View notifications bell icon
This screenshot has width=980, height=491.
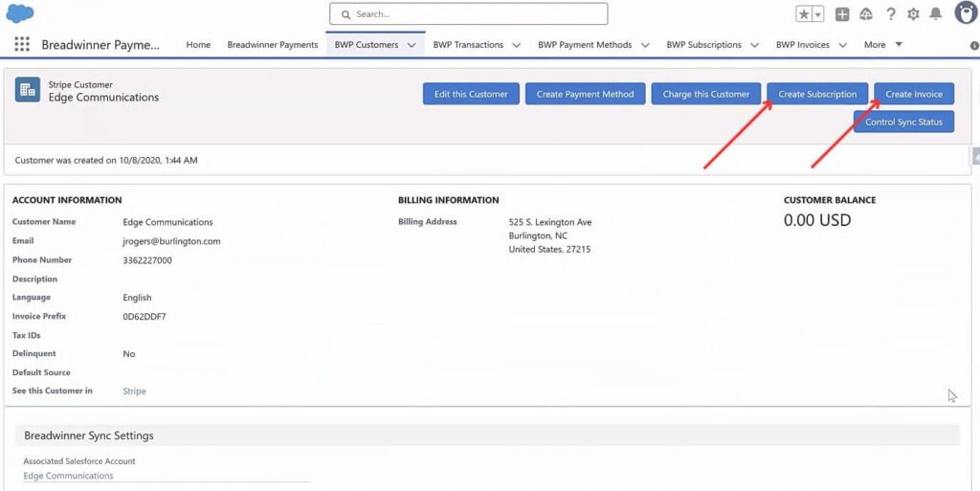(x=936, y=14)
